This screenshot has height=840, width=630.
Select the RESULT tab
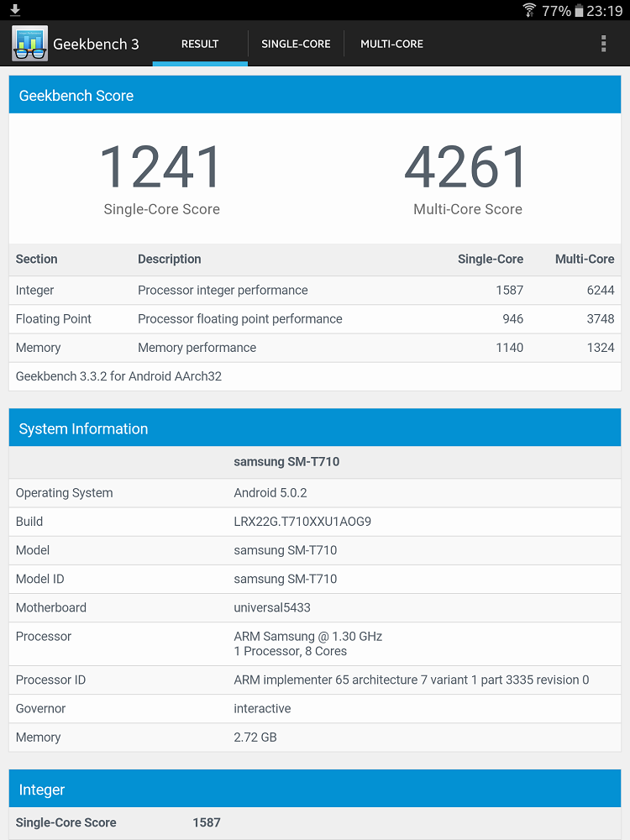[x=200, y=44]
